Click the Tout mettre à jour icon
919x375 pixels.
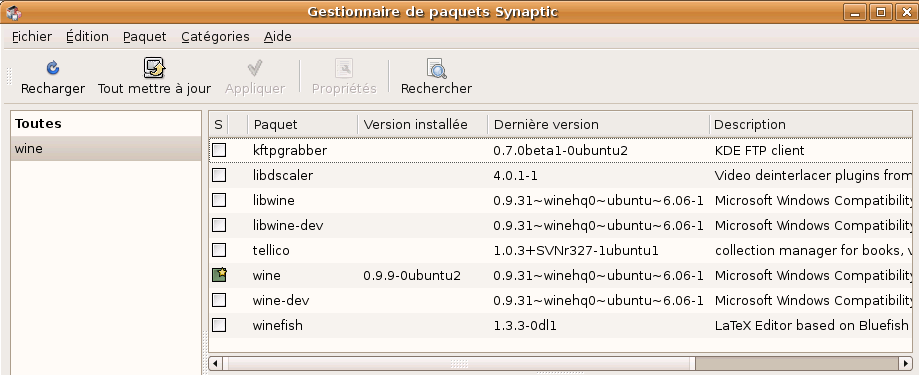click(154, 68)
